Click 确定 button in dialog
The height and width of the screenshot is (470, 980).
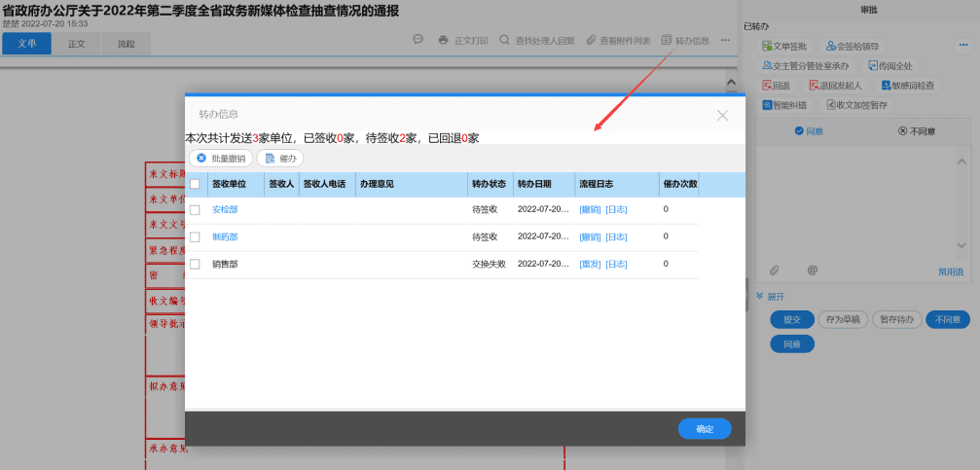705,429
